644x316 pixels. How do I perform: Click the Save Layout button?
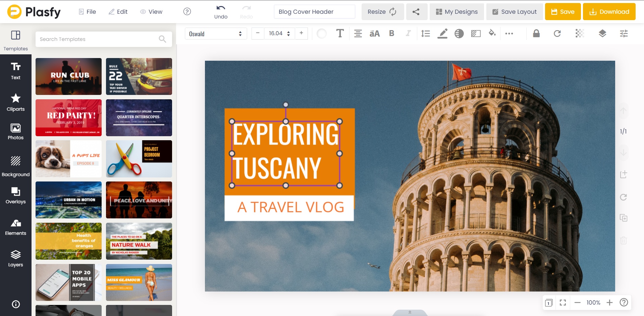(x=514, y=12)
